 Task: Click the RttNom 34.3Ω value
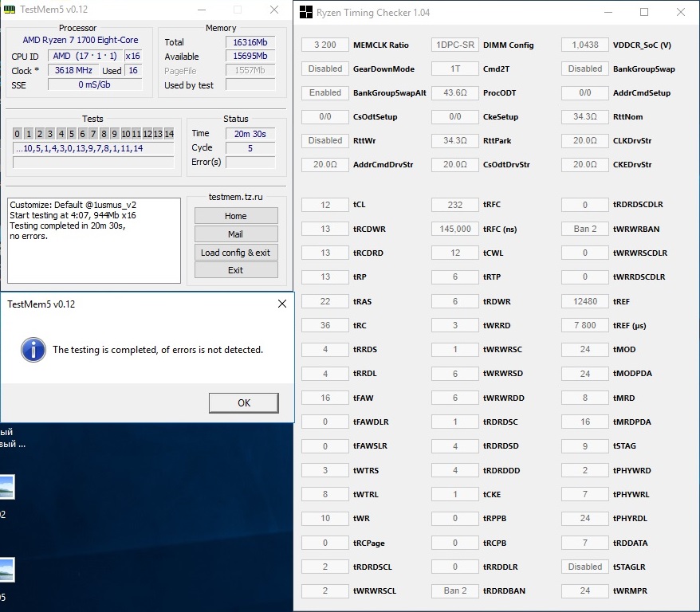(x=585, y=116)
